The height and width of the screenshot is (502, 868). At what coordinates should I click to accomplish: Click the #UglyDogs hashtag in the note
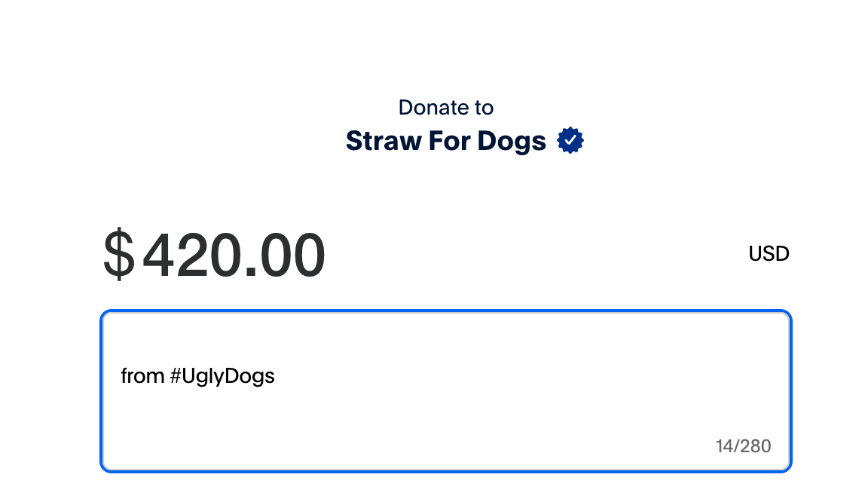[222, 376]
